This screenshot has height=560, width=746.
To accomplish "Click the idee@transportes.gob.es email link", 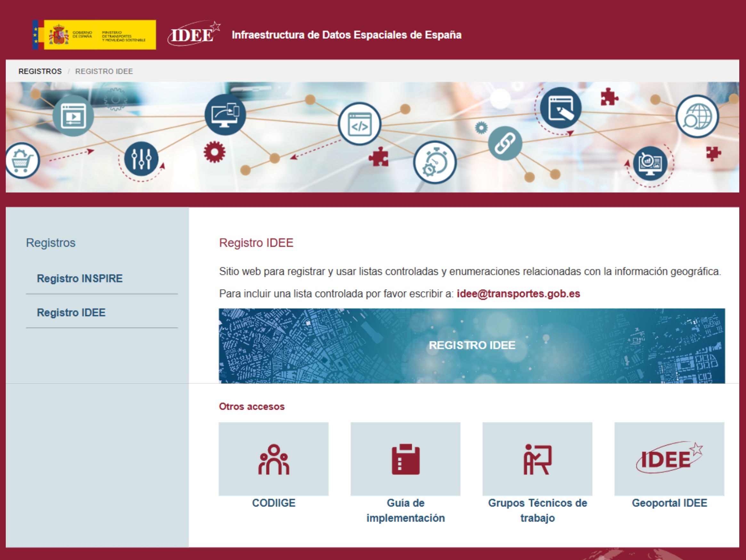I will tap(518, 294).
